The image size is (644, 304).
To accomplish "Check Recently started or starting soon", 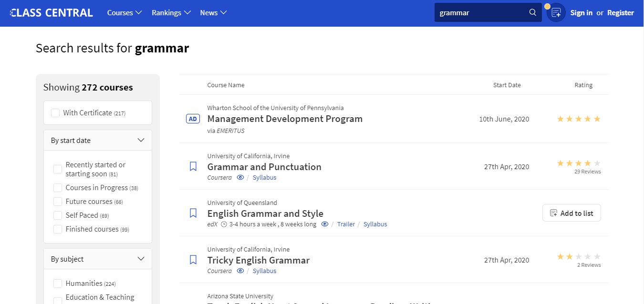I will click(x=58, y=169).
